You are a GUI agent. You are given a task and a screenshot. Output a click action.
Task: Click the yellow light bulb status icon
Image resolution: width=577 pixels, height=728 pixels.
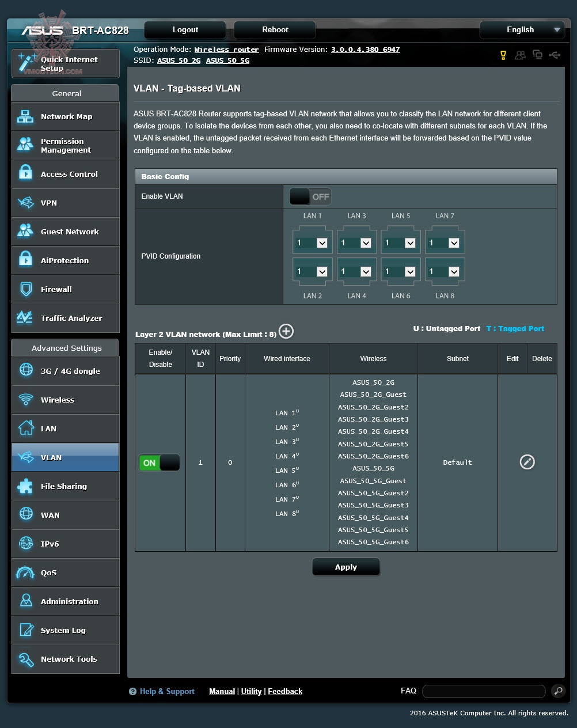(503, 55)
